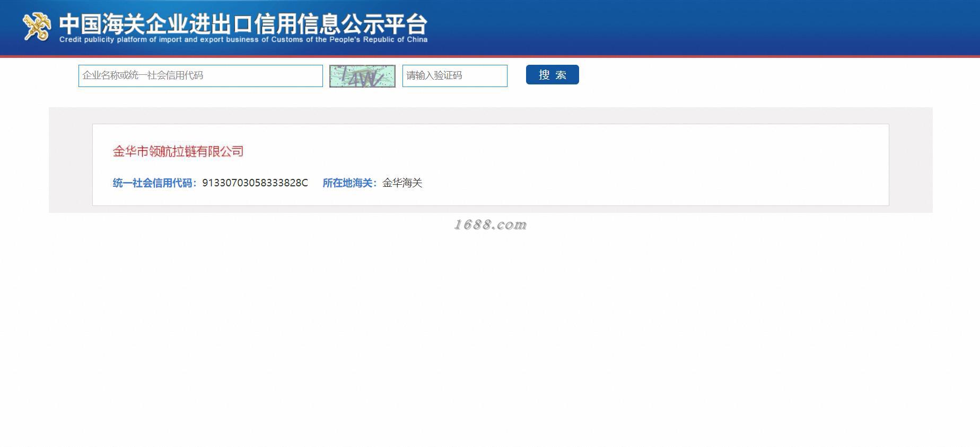The width and height of the screenshot is (980, 447).
Task: Click the 1688.com watermark text
Action: (490, 225)
